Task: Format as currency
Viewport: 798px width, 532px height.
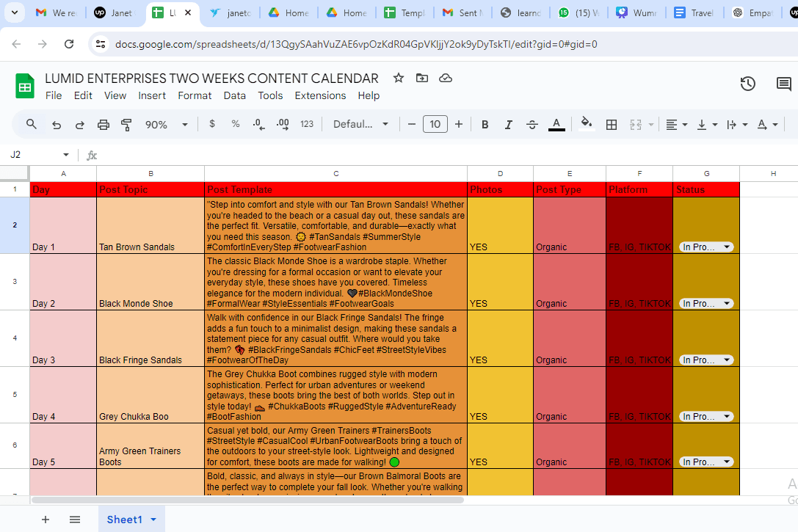Action: pos(212,123)
